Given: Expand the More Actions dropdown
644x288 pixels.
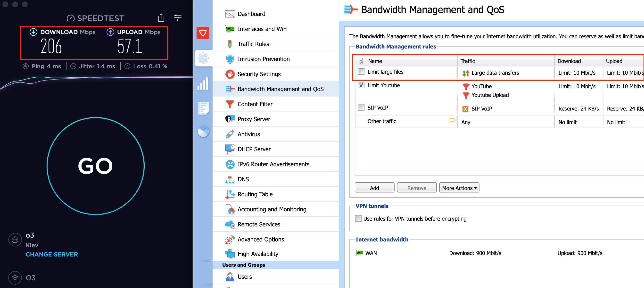Looking at the screenshot, I should 459,188.
